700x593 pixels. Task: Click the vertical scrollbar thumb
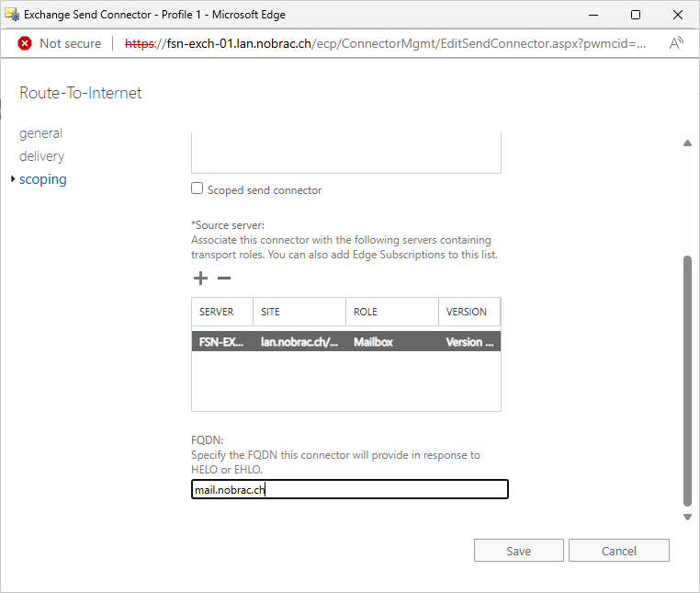click(687, 381)
